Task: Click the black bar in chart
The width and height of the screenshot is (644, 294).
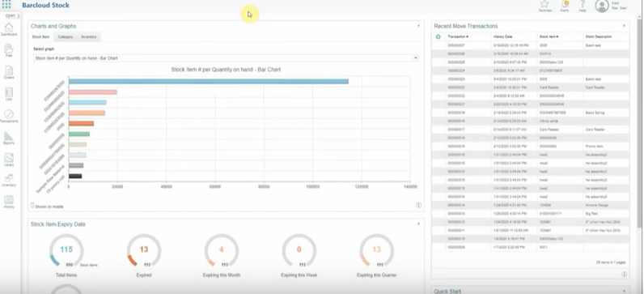Action: coord(75,176)
